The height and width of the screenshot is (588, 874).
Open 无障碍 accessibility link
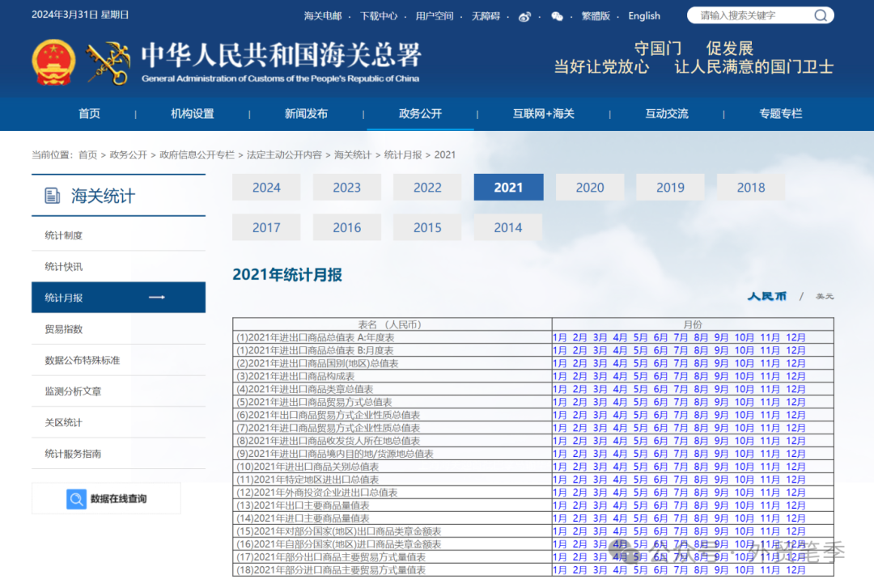point(486,16)
